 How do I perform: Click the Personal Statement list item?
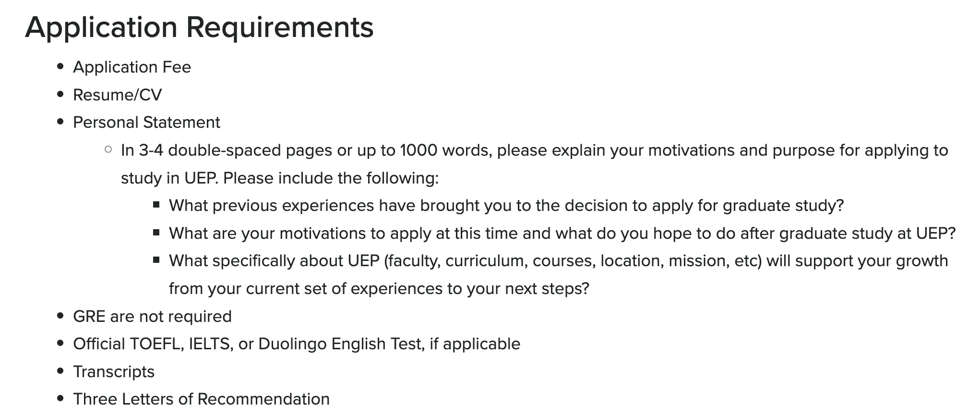(x=146, y=123)
